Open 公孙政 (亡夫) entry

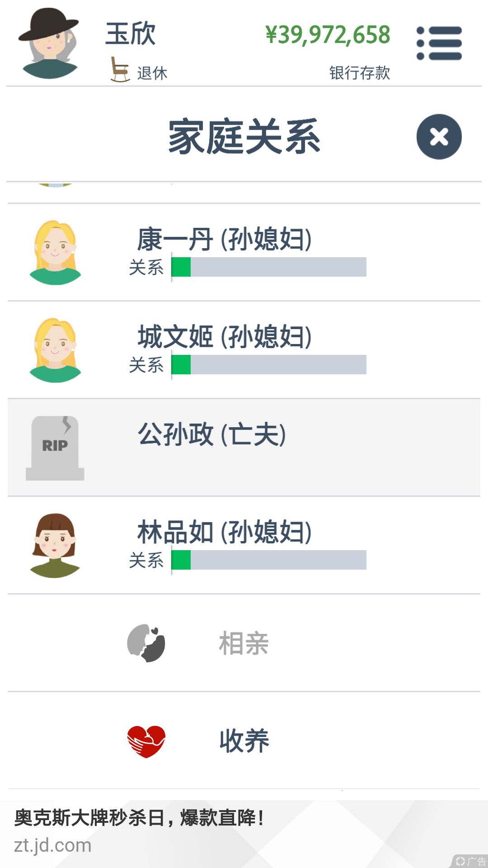pos(244,448)
